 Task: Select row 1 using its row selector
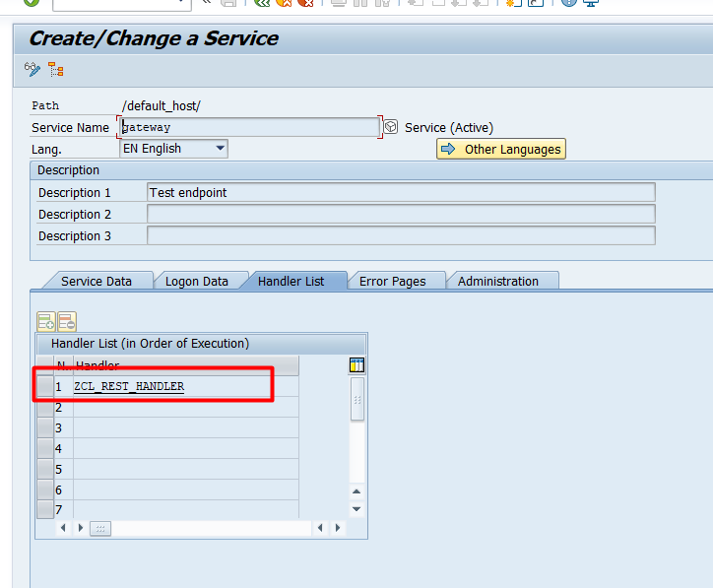[x=44, y=386]
